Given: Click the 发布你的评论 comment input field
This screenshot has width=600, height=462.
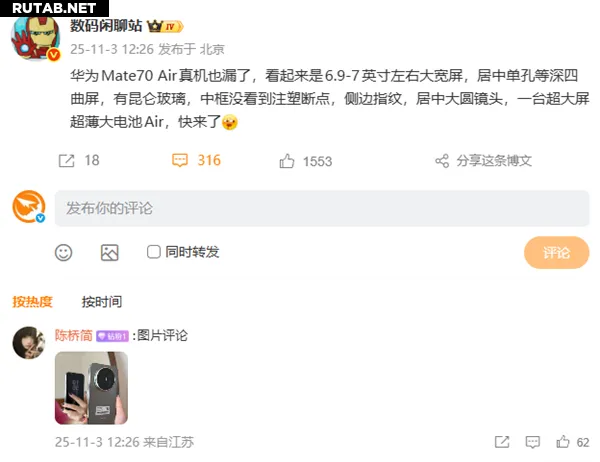Looking at the screenshot, I should coord(322,208).
